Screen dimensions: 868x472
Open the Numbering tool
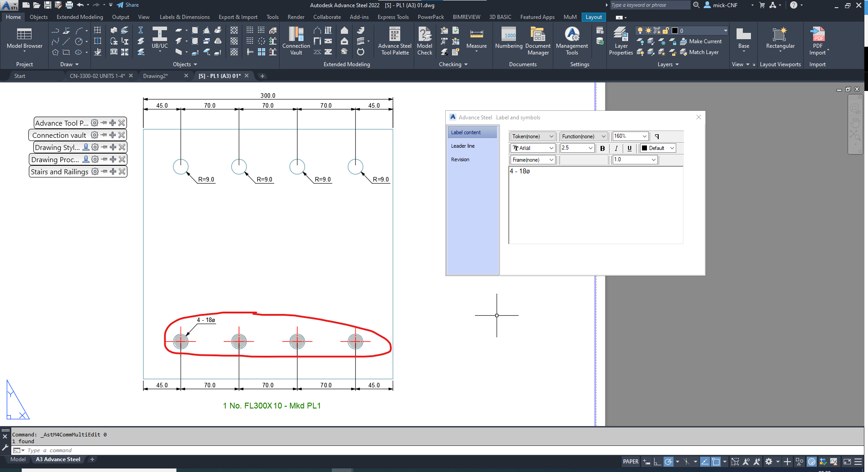509,38
